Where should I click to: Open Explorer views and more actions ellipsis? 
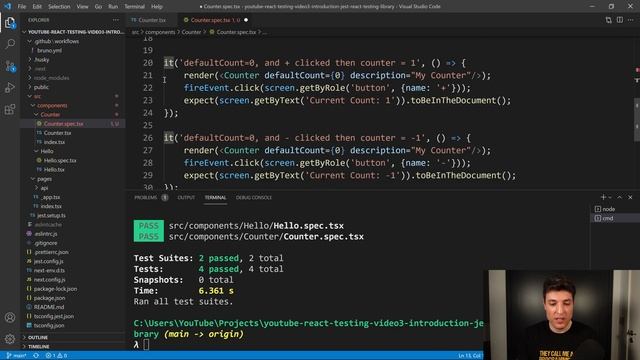pyautogui.click(x=116, y=20)
